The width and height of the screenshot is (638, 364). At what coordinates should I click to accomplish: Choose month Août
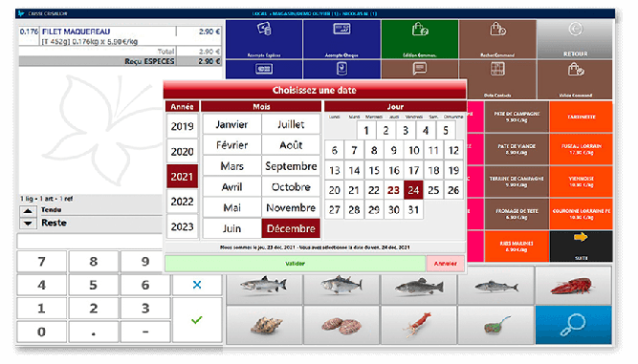(x=291, y=145)
